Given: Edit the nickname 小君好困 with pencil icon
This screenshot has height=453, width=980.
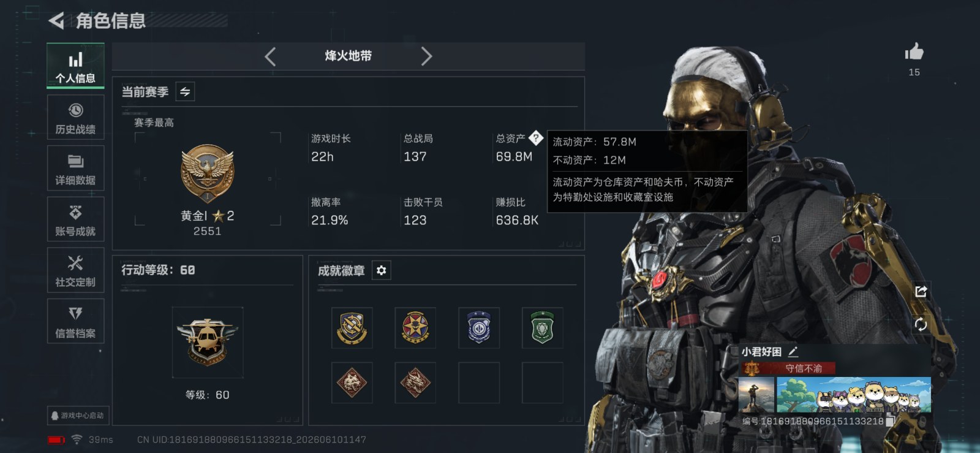Looking at the screenshot, I should (793, 351).
